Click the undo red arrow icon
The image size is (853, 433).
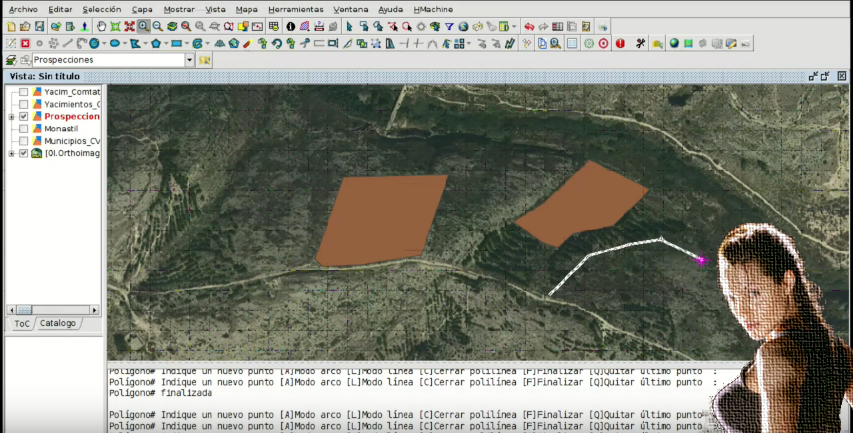pyautogui.click(x=529, y=26)
